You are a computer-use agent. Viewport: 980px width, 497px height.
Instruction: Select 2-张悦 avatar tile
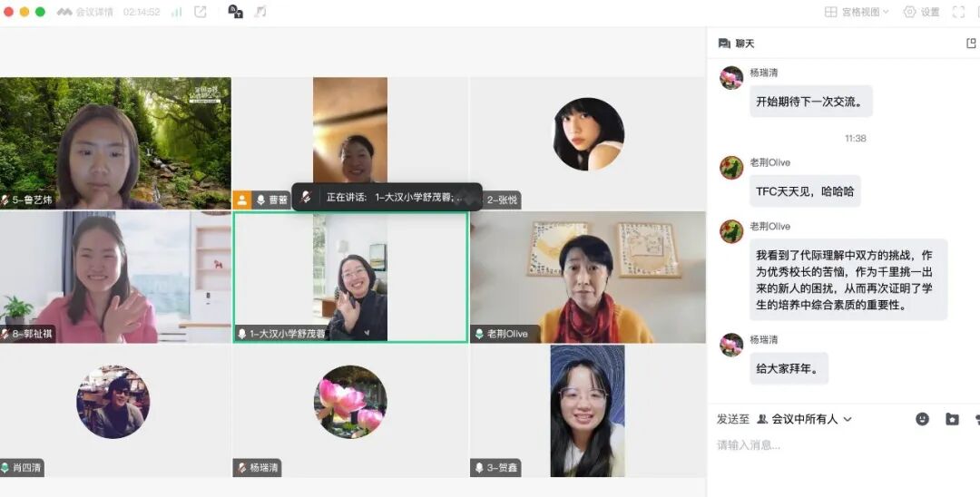588,143
